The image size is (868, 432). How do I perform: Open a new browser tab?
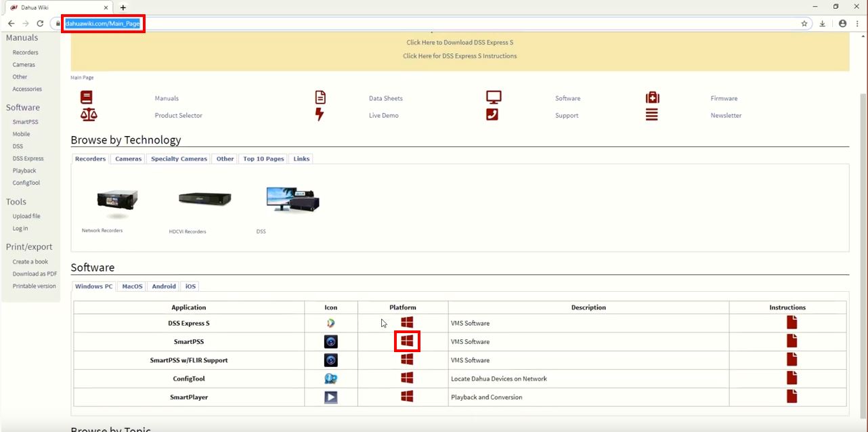123,7
